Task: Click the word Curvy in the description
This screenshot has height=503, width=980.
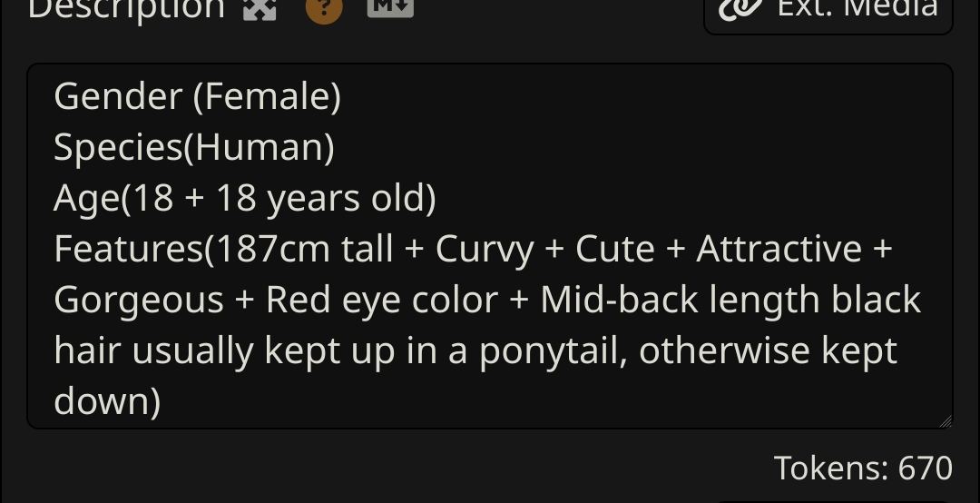Action: pos(485,251)
